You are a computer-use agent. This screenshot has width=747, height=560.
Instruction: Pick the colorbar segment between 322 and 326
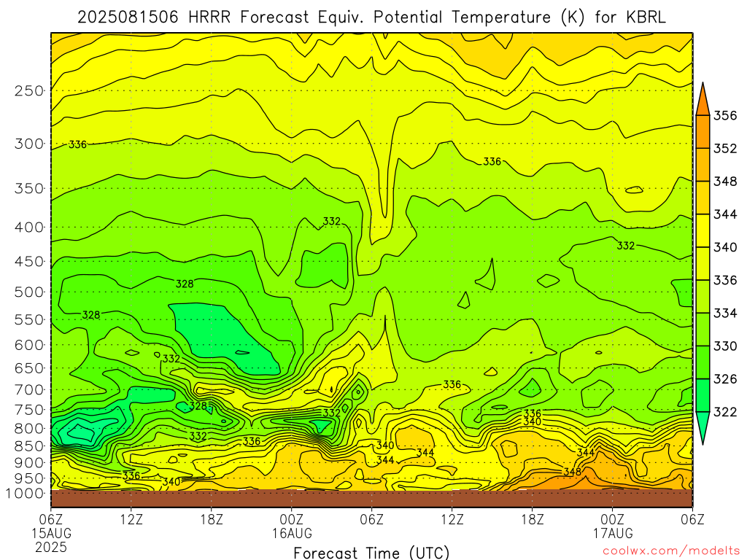click(x=703, y=394)
